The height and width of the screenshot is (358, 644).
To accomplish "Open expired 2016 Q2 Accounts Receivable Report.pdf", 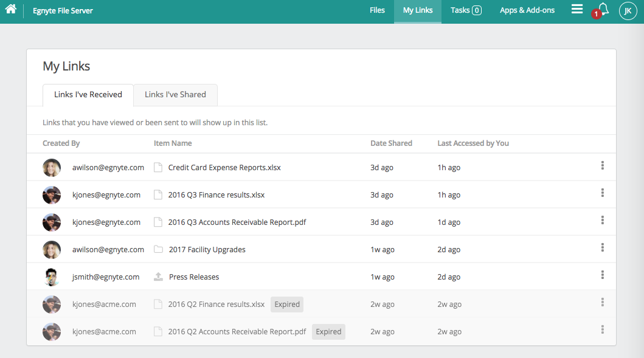I will pyautogui.click(x=237, y=332).
